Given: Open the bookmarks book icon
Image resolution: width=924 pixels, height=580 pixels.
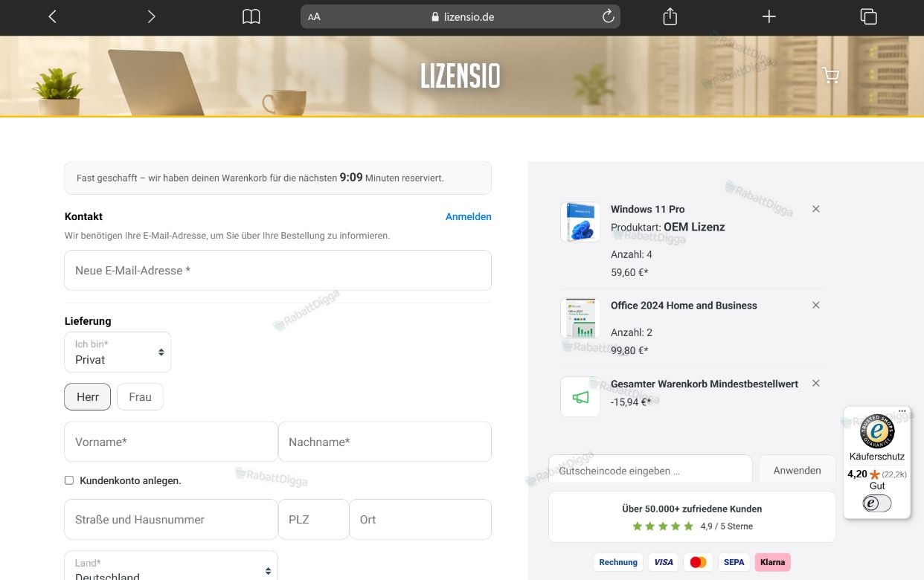Looking at the screenshot, I should 251,16.
